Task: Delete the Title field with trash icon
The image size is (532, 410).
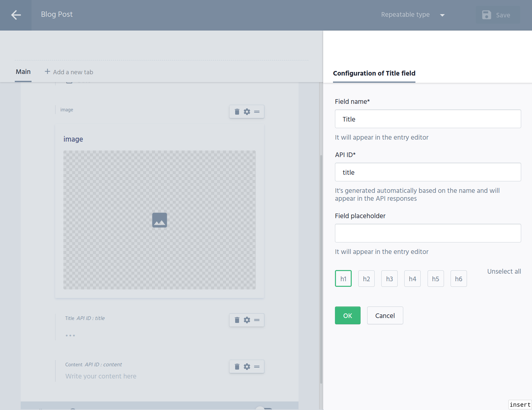Action: coord(237,320)
